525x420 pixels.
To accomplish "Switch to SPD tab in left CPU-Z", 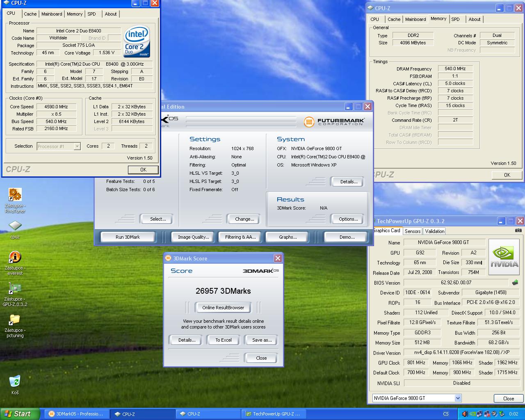I will click(91, 14).
